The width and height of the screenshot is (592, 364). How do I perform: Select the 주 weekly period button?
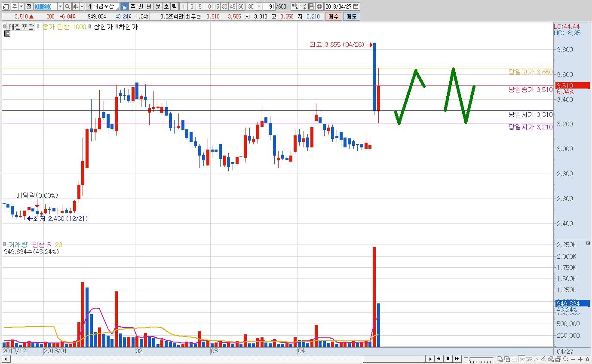coord(133,6)
